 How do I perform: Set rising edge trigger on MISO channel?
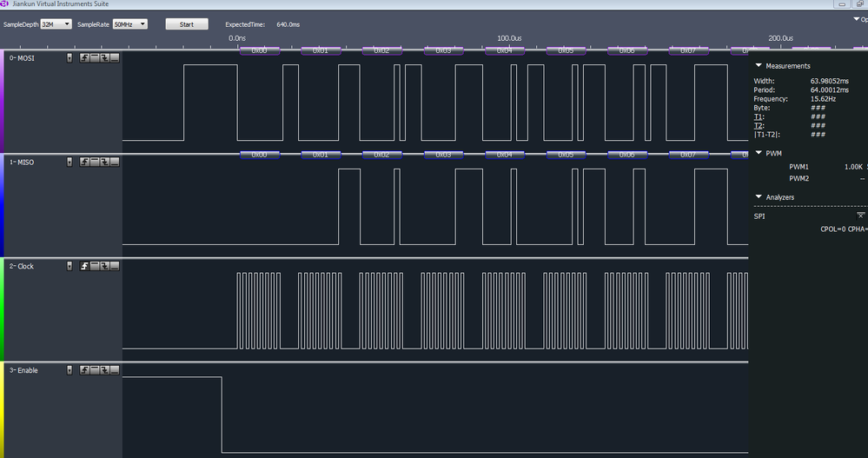tap(84, 162)
